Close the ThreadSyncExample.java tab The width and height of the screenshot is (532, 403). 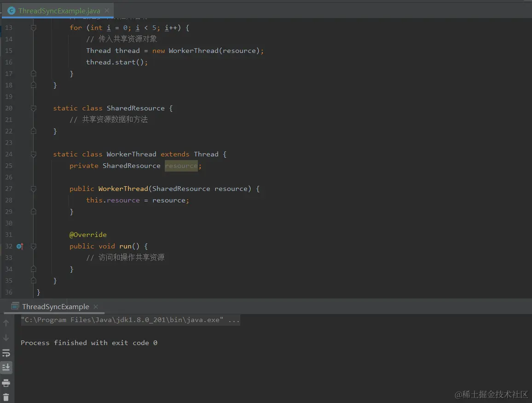(107, 11)
